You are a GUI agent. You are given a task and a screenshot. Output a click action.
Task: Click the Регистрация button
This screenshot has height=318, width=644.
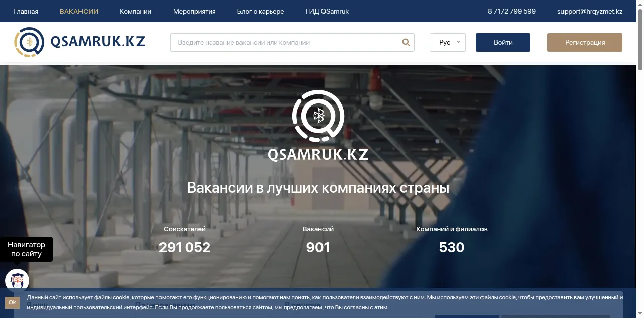[585, 43]
